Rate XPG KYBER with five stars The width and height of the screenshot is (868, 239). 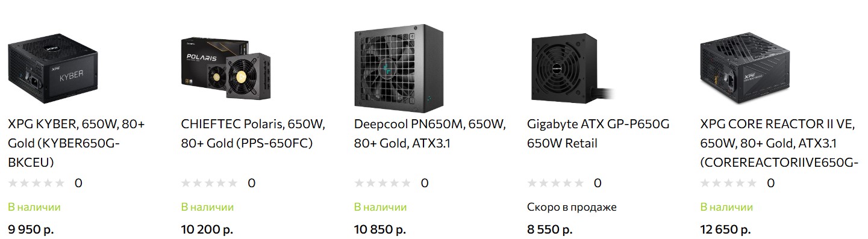pos(60,183)
